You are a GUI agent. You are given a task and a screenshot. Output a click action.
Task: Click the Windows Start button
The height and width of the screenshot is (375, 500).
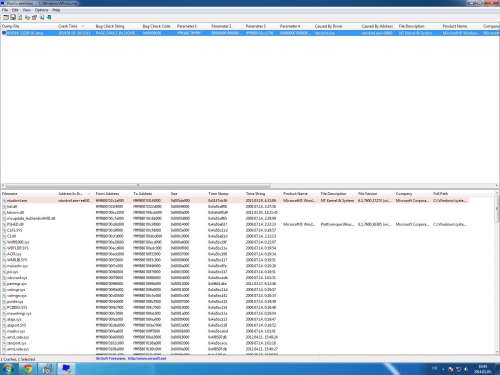[8, 369]
